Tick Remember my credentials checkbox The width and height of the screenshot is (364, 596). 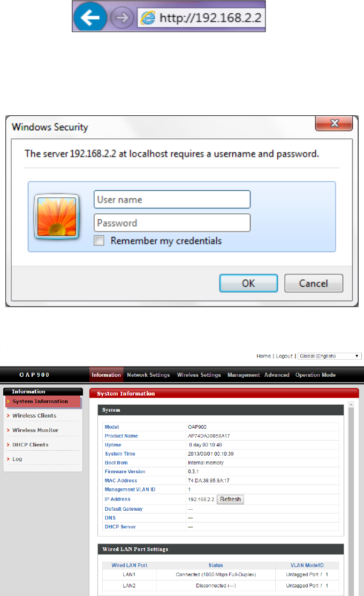[99, 241]
